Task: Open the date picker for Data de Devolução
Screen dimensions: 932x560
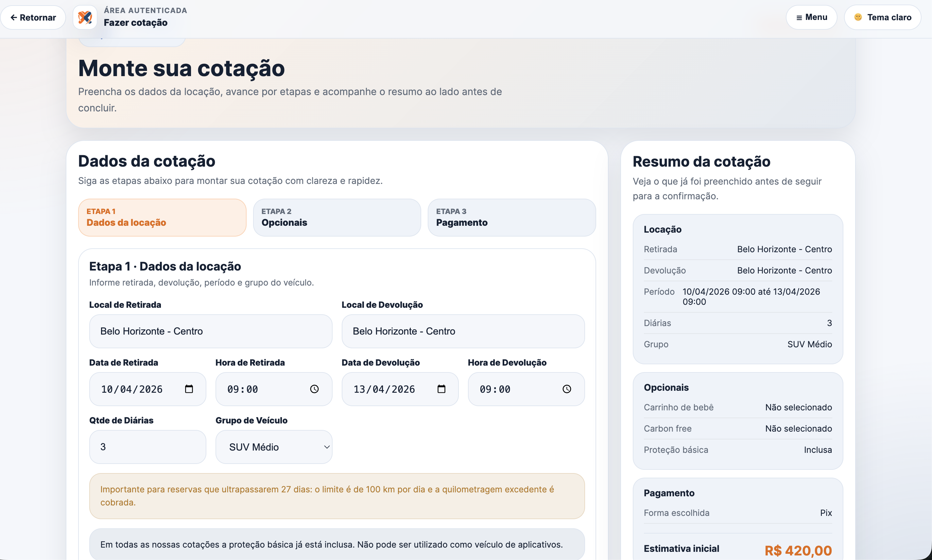Action: [x=442, y=389]
